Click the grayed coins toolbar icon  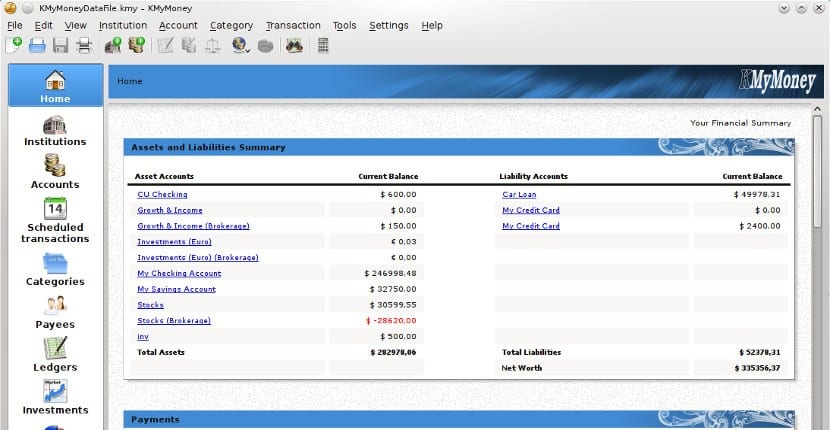pyautogui.click(x=189, y=46)
